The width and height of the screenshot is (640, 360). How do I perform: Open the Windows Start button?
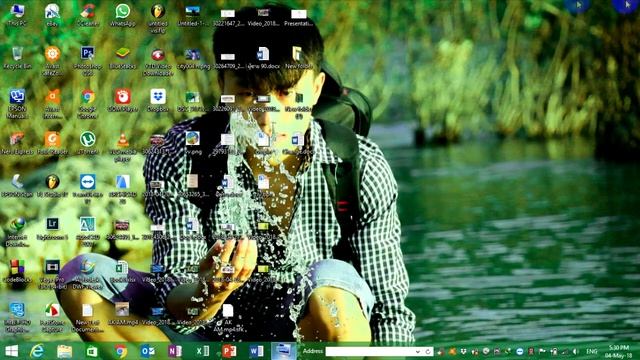pyautogui.click(x=11, y=351)
